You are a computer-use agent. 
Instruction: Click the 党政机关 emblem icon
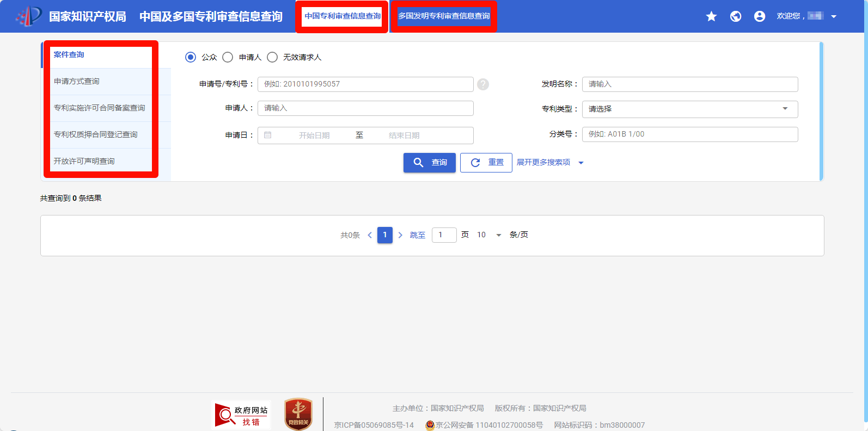point(298,414)
